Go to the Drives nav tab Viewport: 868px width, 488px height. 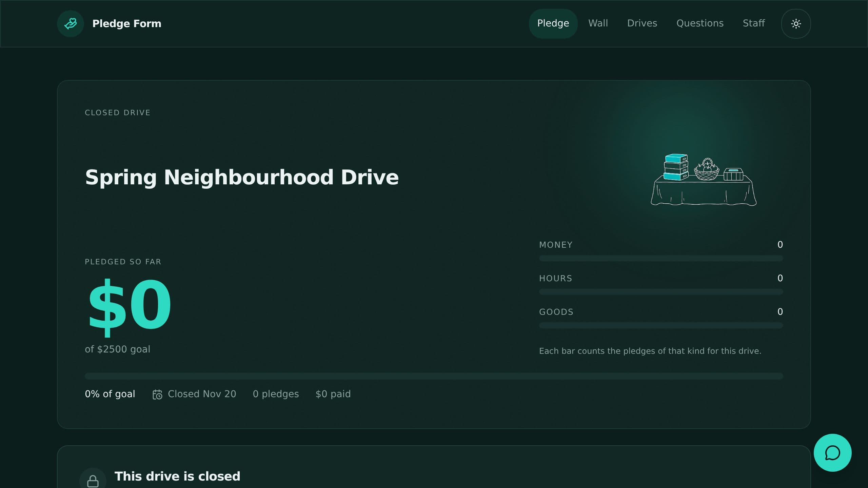tap(642, 23)
